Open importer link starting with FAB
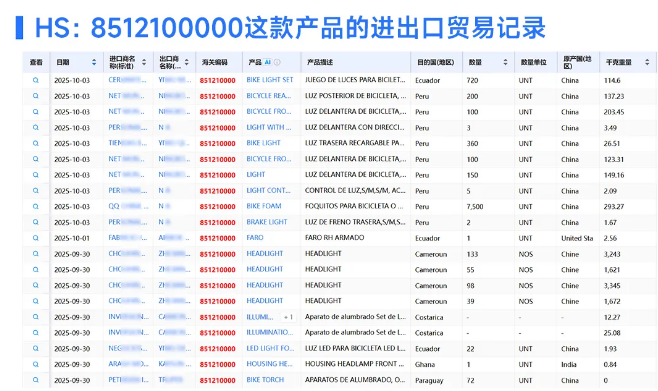 128,237
